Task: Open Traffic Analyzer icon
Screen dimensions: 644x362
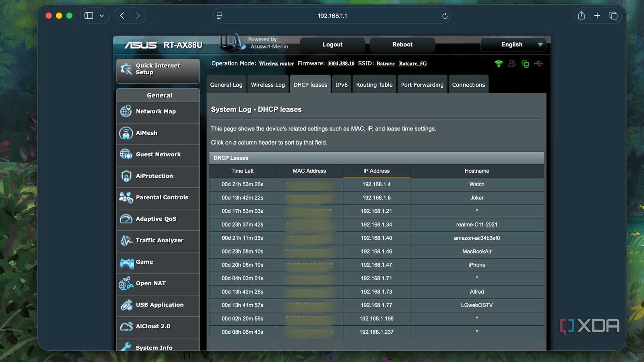Action: [x=126, y=241]
